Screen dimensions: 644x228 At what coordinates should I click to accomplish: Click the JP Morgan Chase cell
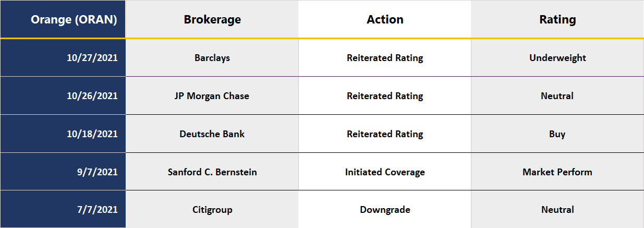(212, 96)
